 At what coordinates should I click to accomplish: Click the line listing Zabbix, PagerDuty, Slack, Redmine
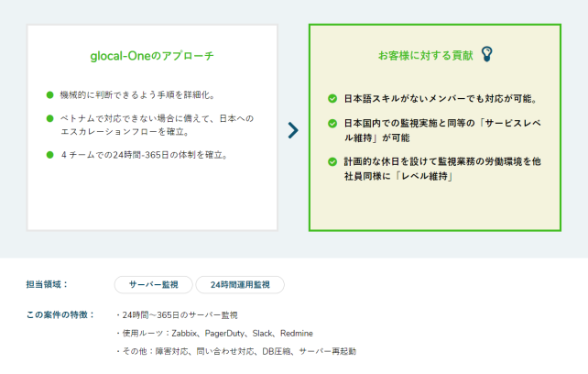[214, 333]
